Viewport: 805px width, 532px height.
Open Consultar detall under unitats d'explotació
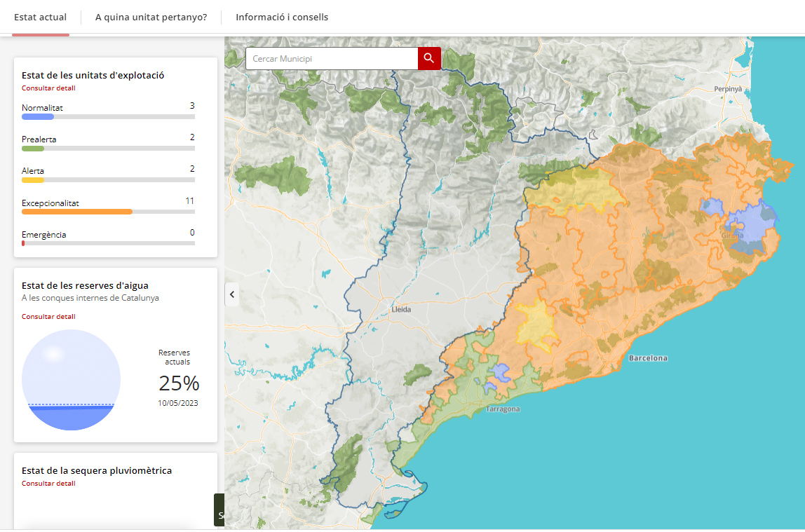click(x=48, y=88)
